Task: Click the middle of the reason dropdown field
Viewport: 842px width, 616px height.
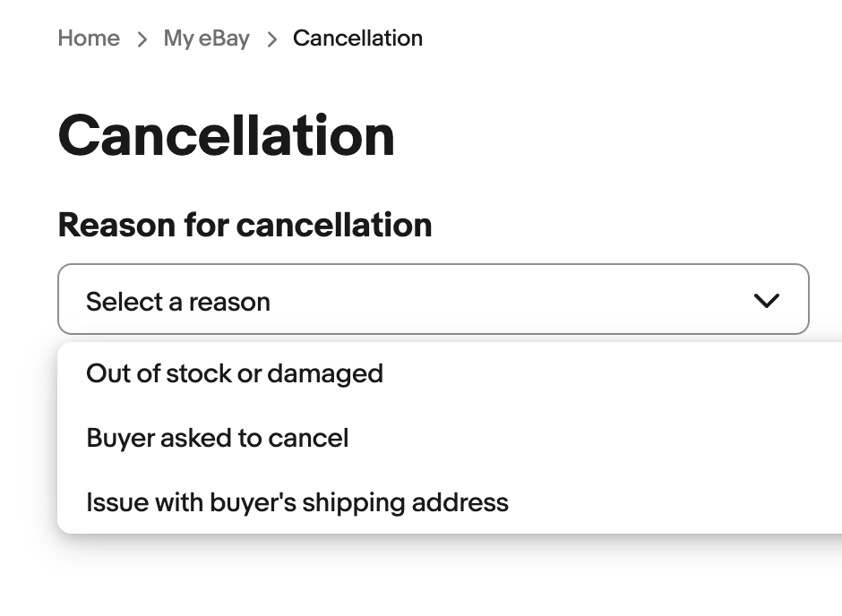Action: click(x=434, y=299)
